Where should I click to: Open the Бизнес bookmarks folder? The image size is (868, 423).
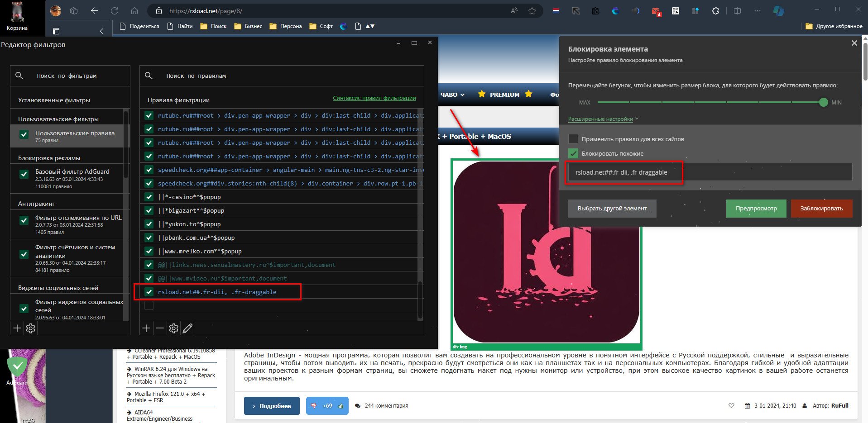click(x=248, y=26)
